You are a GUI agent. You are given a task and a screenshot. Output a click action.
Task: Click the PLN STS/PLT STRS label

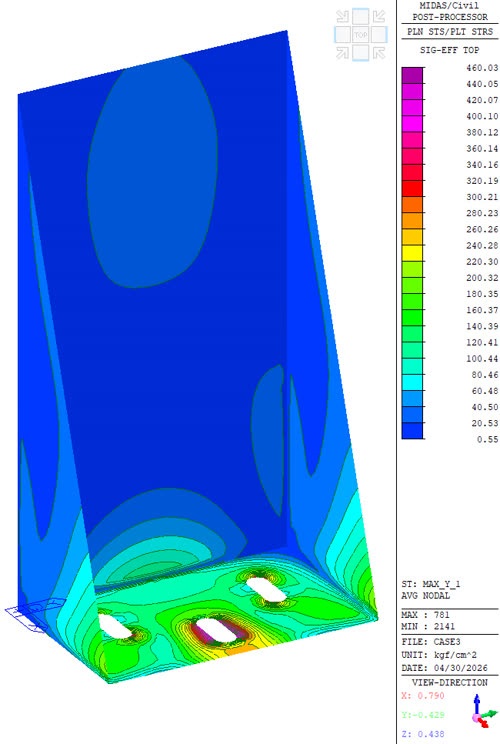pyautogui.click(x=450, y=32)
